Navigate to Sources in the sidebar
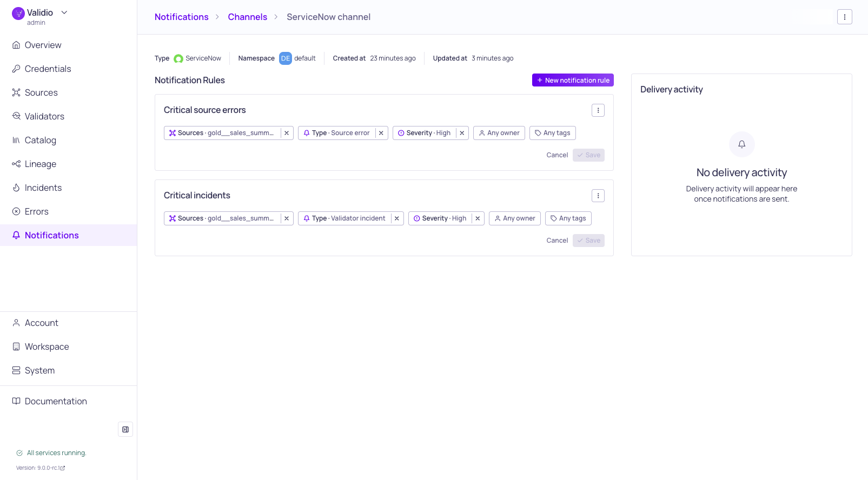 (x=68, y=92)
